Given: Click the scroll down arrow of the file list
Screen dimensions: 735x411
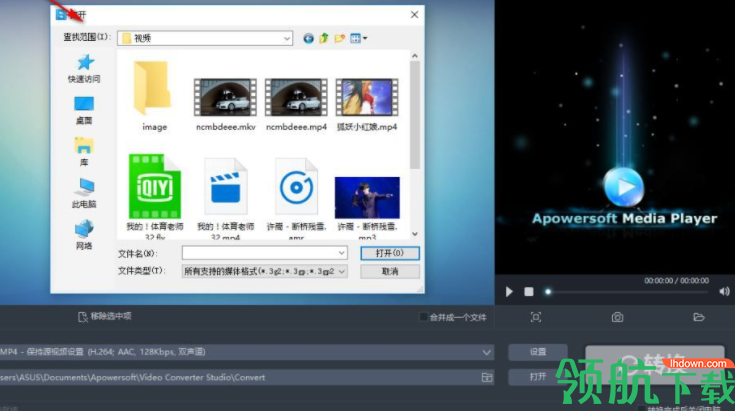Looking at the screenshot, I should coord(415,233).
